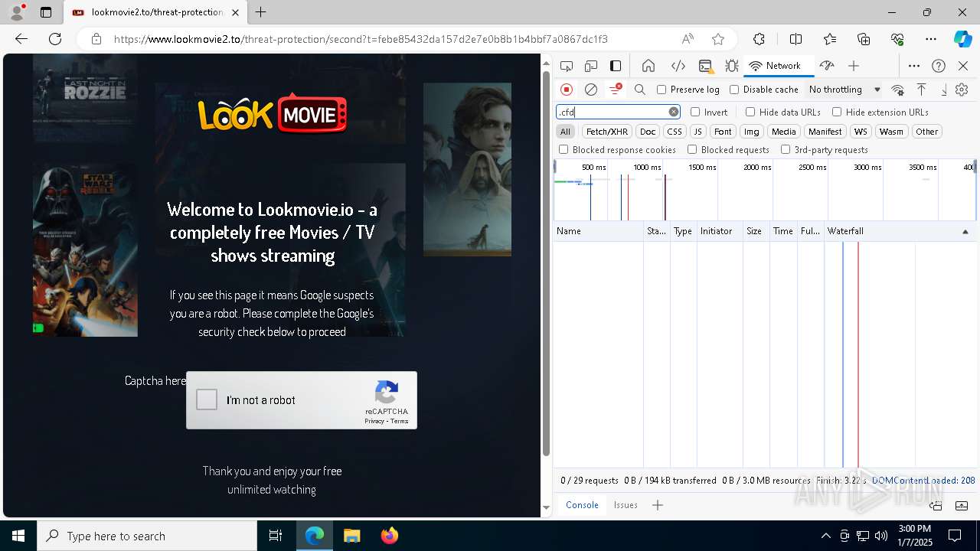Filter requests by Doc type
Image resolution: width=980 pixels, height=551 pixels.
[648, 132]
